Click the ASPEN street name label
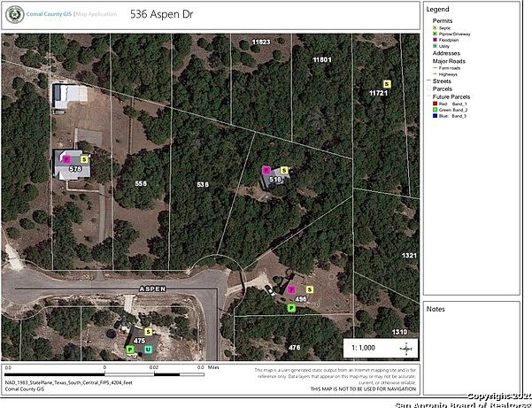 (152, 289)
